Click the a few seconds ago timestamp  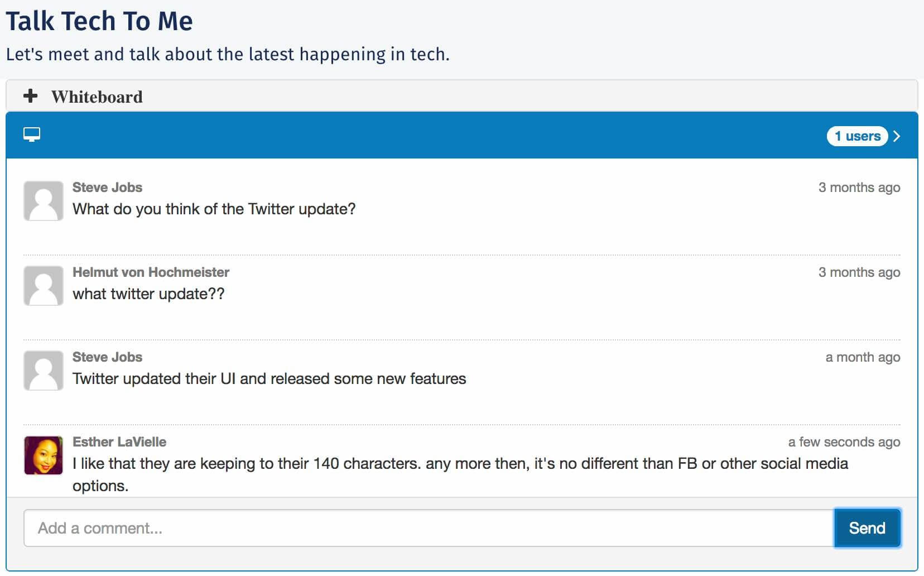pos(844,442)
